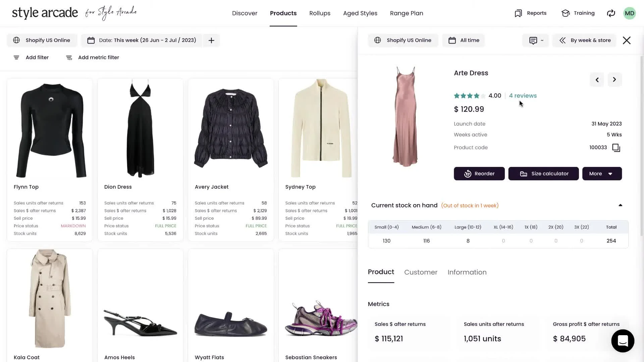
Task: Click the MARKDOWN price status label
Action: point(73,226)
